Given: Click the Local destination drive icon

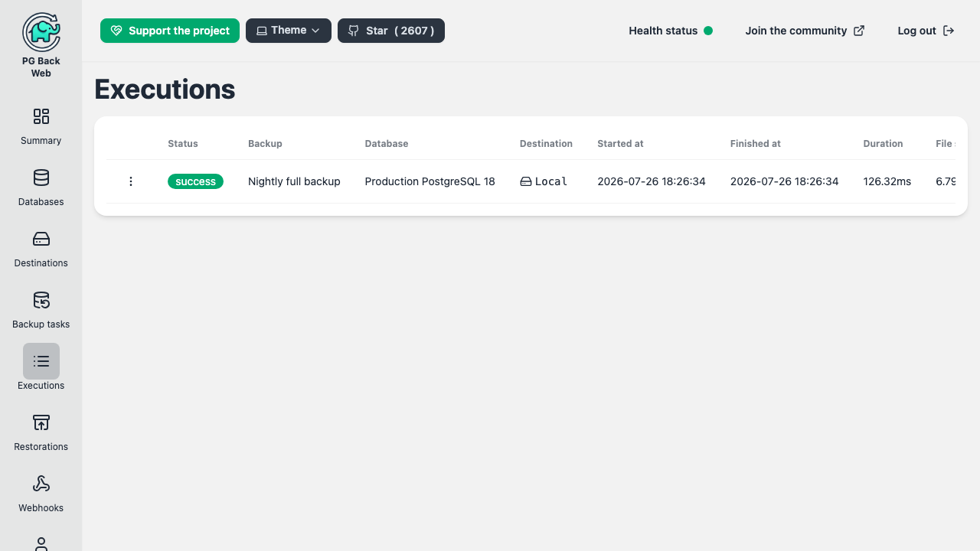Looking at the screenshot, I should [x=526, y=181].
